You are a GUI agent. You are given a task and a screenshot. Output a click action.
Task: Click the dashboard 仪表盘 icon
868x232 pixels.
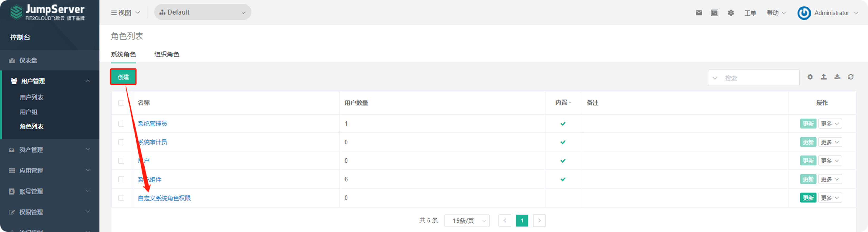point(12,60)
